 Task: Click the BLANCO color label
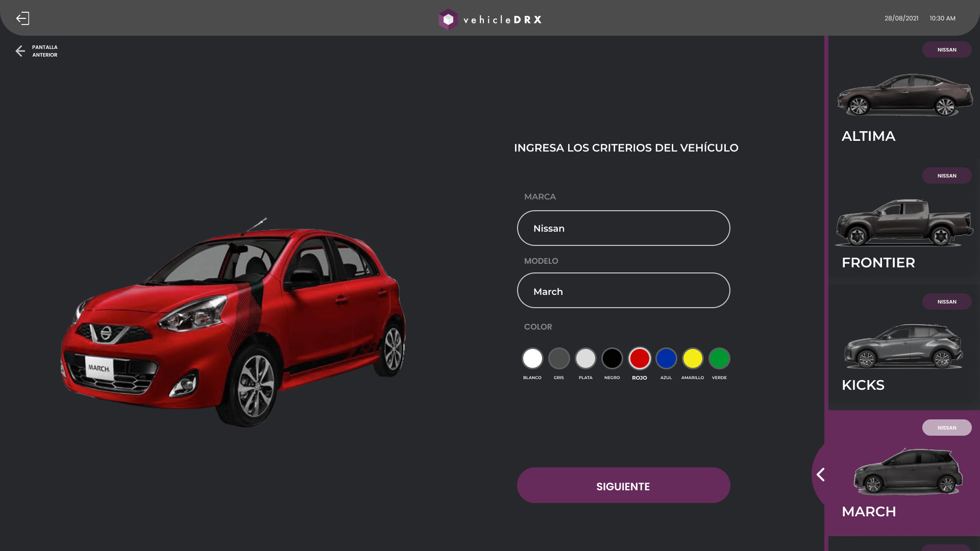(x=532, y=378)
